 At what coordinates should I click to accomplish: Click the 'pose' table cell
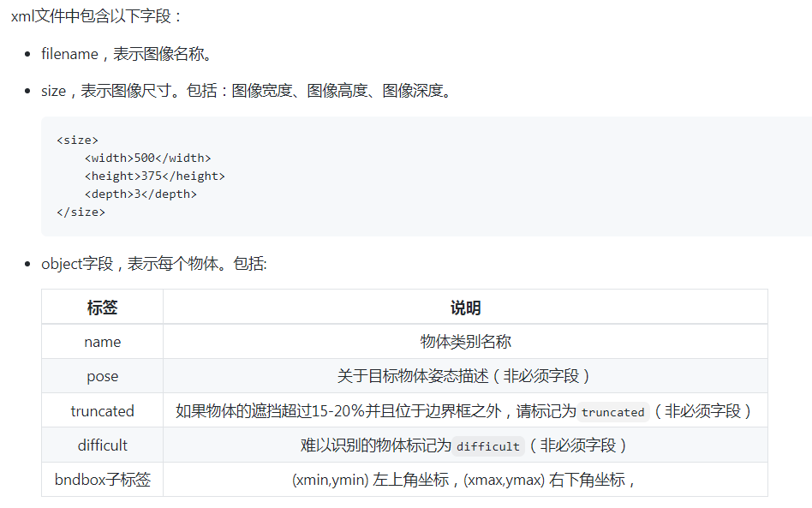click(x=103, y=376)
